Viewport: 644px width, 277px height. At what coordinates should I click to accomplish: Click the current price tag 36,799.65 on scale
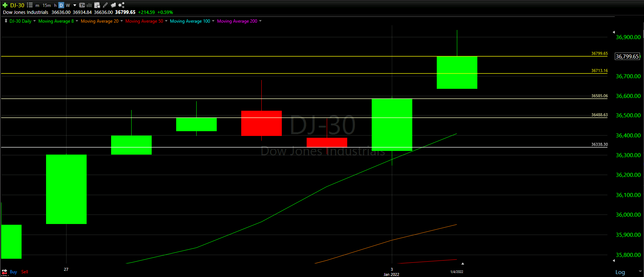click(x=628, y=57)
